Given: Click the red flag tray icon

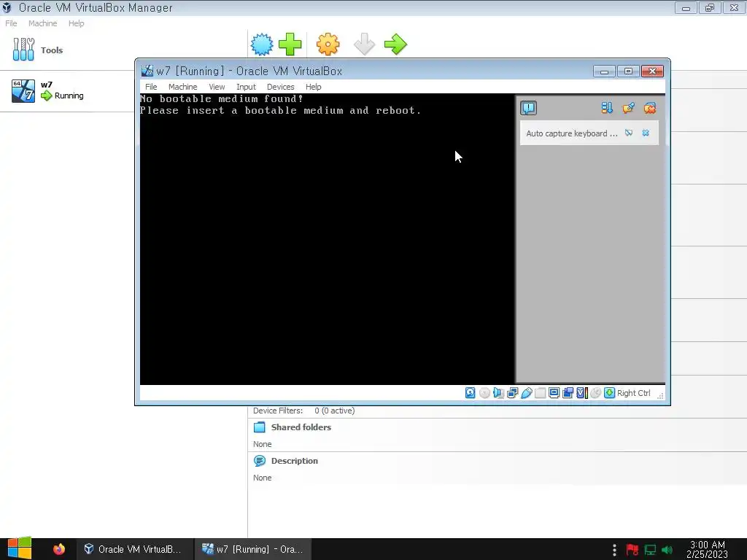Looking at the screenshot, I should pyautogui.click(x=632, y=550).
